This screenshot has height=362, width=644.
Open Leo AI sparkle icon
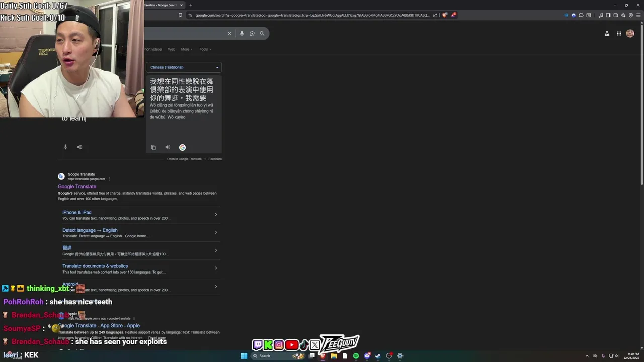point(623,15)
